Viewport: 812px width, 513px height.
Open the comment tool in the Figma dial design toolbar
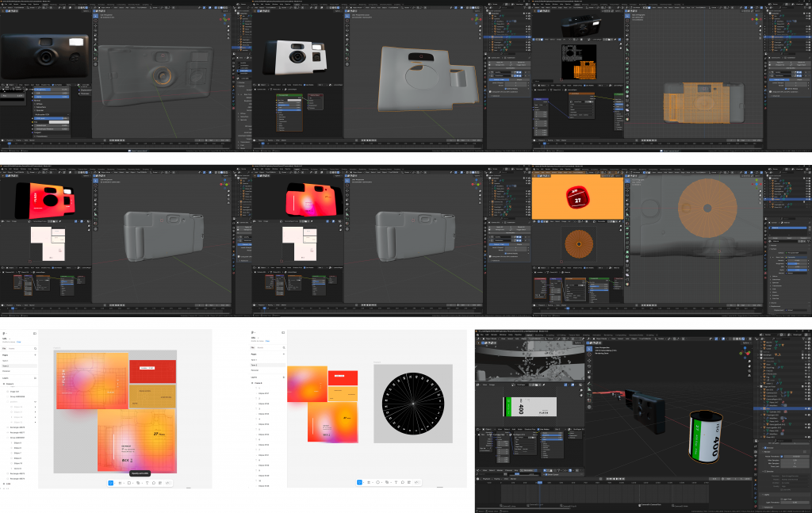tap(404, 482)
